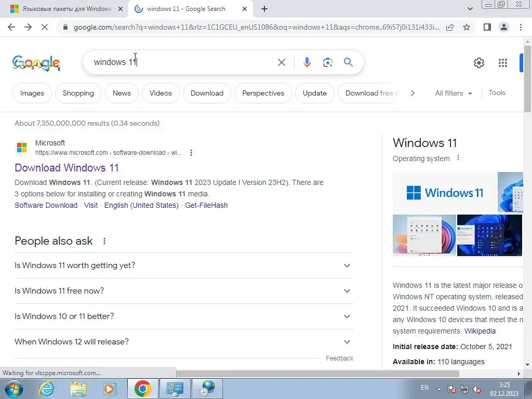Select the Shopping filter chip
Image resolution: width=532 pixels, height=399 pixels.
pos(78,93)
